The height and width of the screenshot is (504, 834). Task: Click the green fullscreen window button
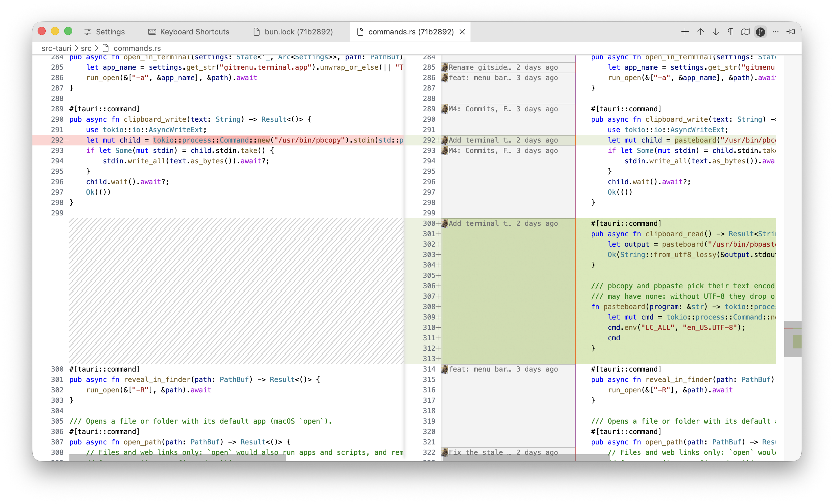point(68,32)
